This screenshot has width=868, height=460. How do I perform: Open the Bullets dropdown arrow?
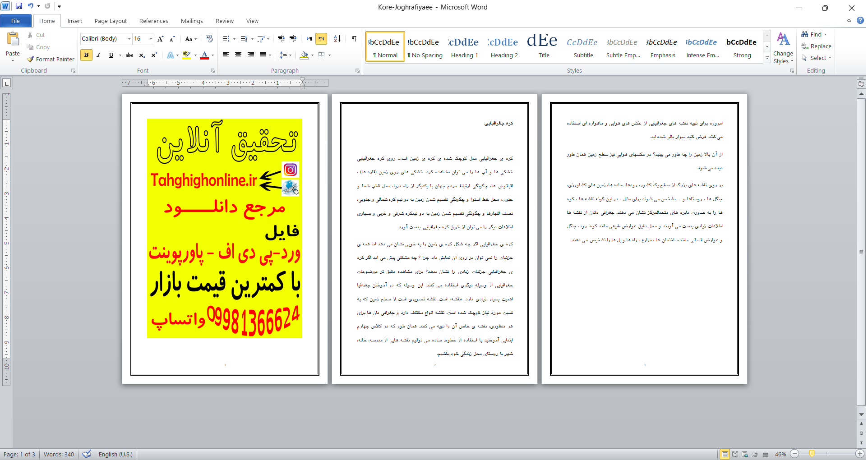[234, 39]
